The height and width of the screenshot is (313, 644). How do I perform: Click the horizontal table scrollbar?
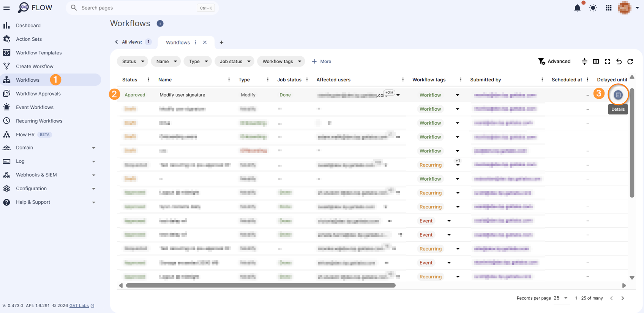261,285
